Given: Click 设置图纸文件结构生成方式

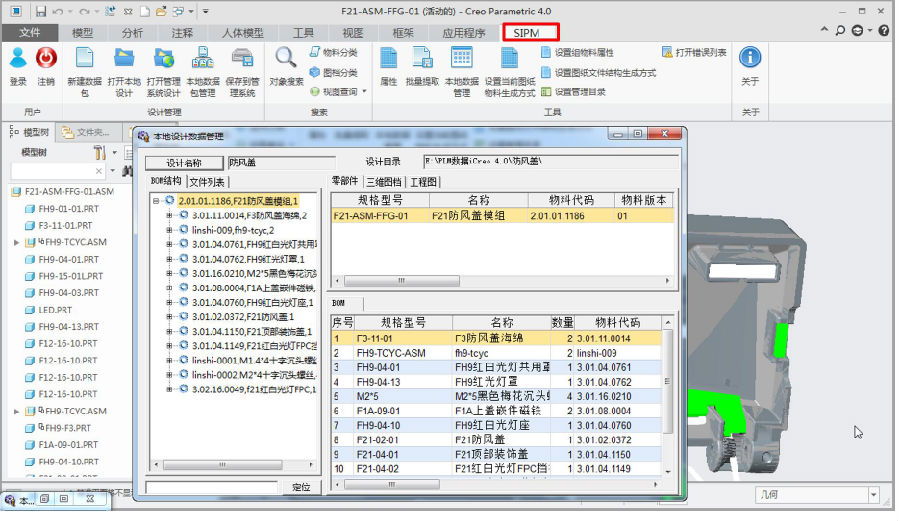Looking at the screenshot, I should tap(599, 72).
